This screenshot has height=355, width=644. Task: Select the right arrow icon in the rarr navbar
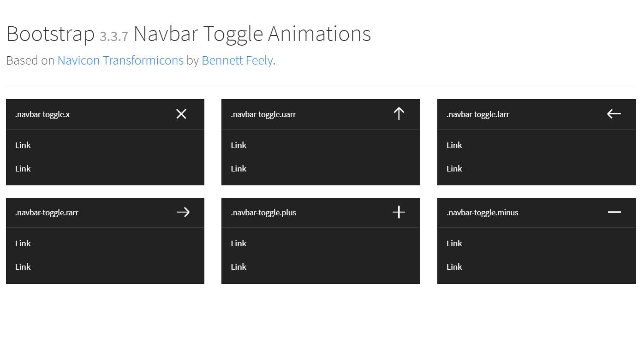183,212
